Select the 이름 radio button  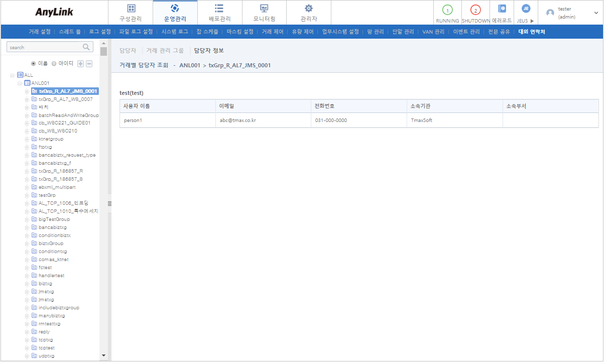point(34,64)
